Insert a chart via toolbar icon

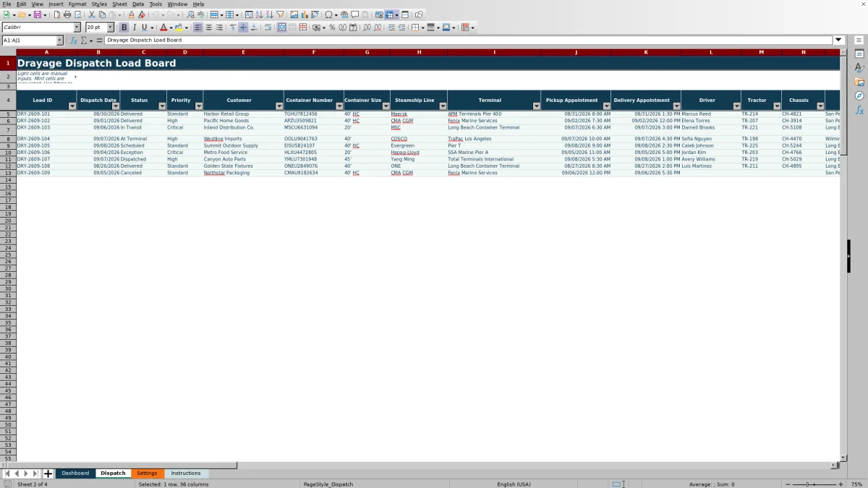(x=305, y=14)
